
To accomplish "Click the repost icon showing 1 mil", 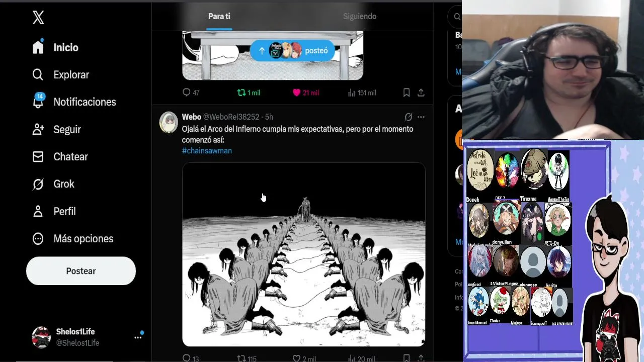I will click(x=249, y=93).
